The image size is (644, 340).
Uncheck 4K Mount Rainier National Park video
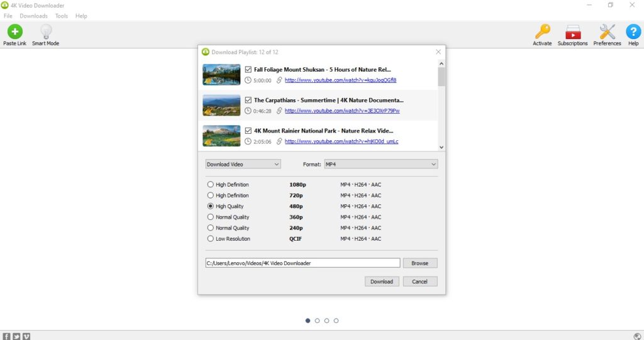[x=248, y=131]
